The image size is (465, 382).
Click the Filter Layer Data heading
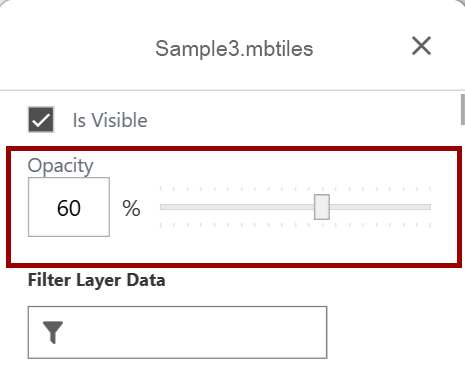tap(97, 280)
